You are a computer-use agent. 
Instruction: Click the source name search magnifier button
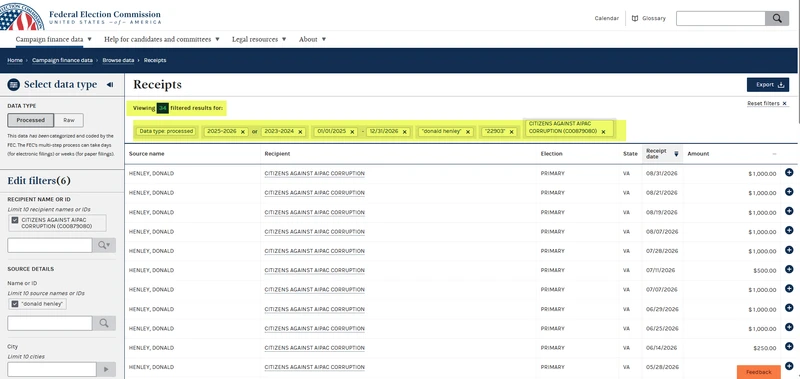104,323
